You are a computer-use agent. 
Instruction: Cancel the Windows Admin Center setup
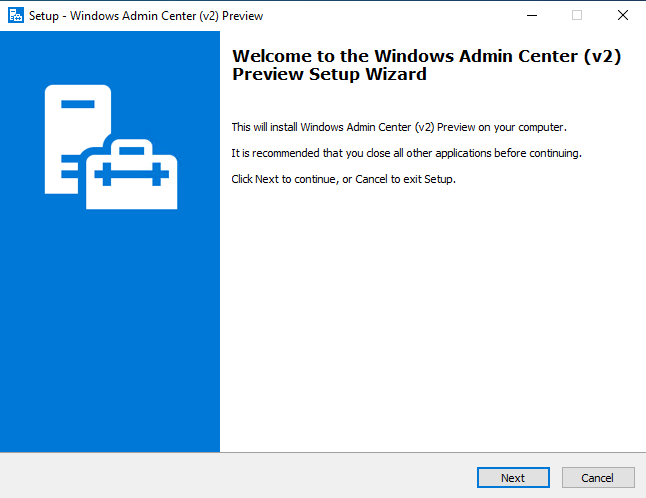tap(598, 477)
